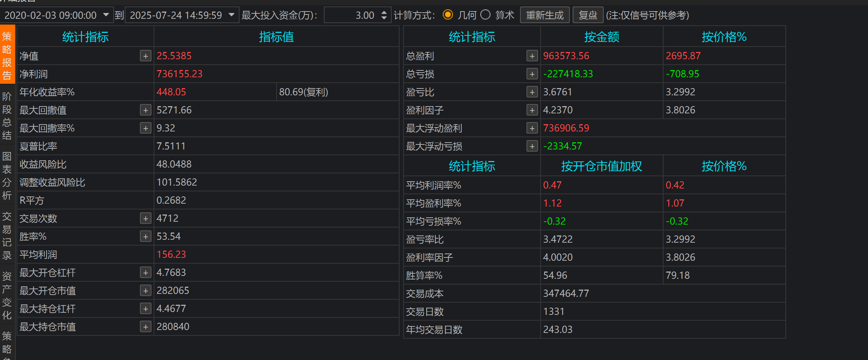Click the compound value 80.69(复利)
Viewport: 868px width, 360px height.
pyautogui.click(x=304, y=92)
